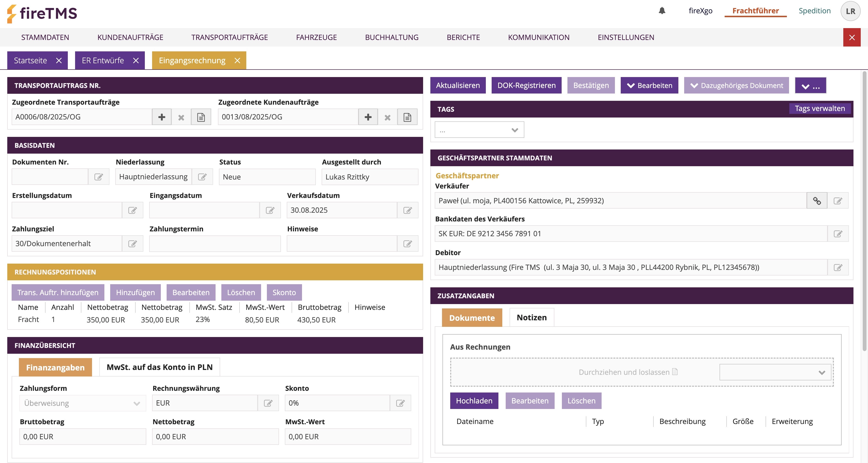The image size is (868, 463).
Task: Click the link icon next to Verkäufer
Action: click(x=817, y=201)
